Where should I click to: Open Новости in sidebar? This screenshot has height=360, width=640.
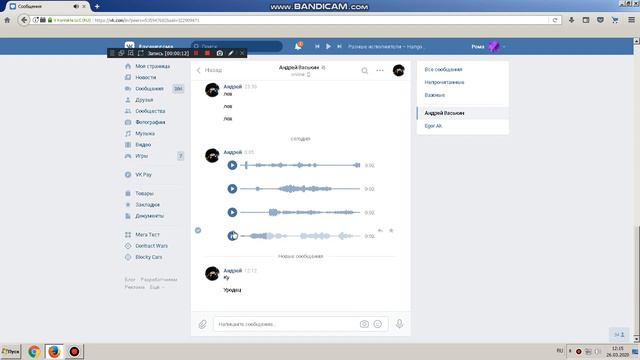click(x=146, y=77)
